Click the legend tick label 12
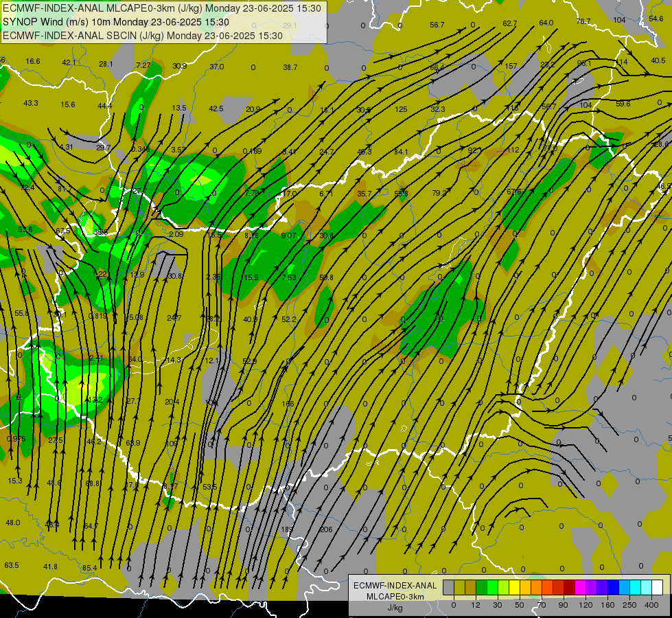Image resolution: width=672 pixels, height=618 pixels. click(475, 605)
